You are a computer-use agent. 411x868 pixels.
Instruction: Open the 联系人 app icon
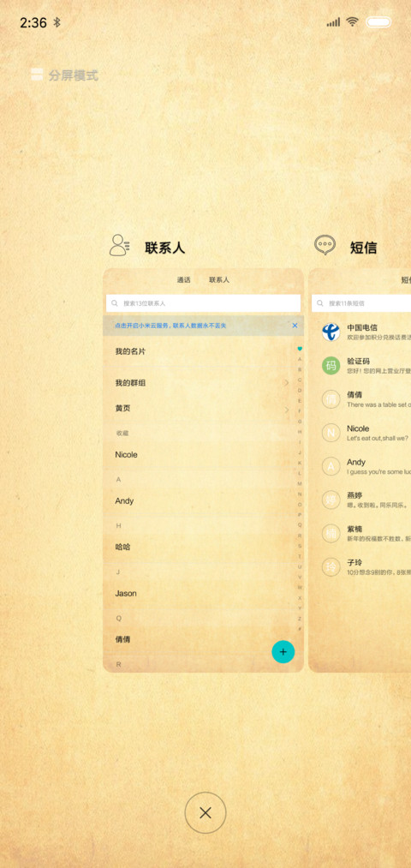(x=119, y=245)
